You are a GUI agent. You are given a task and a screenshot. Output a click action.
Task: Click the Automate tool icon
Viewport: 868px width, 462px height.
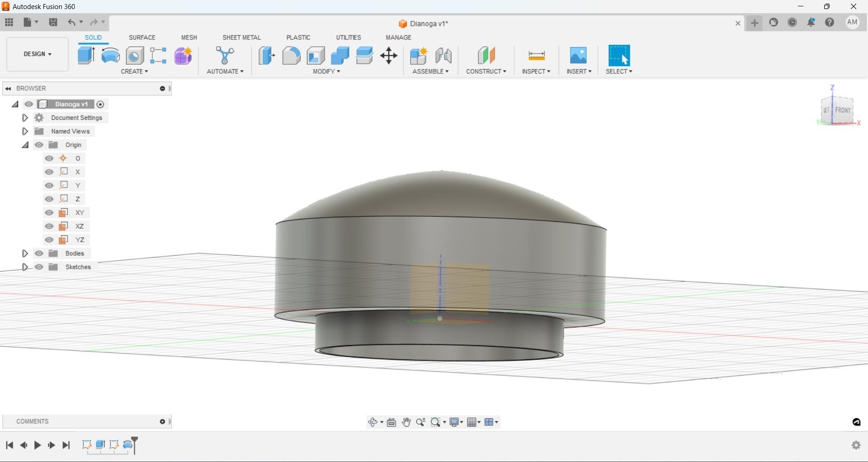pos(225,56)
